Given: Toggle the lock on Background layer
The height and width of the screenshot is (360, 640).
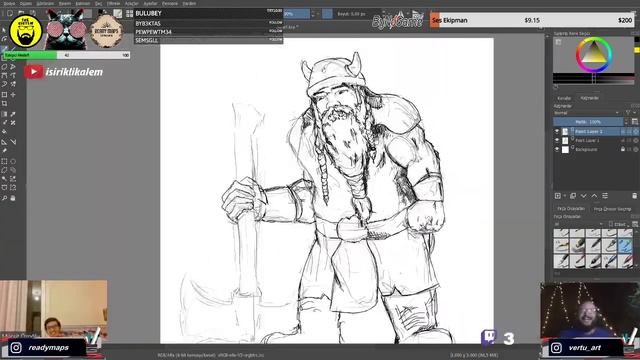Looking at the screenshot, I should (623, 149).
